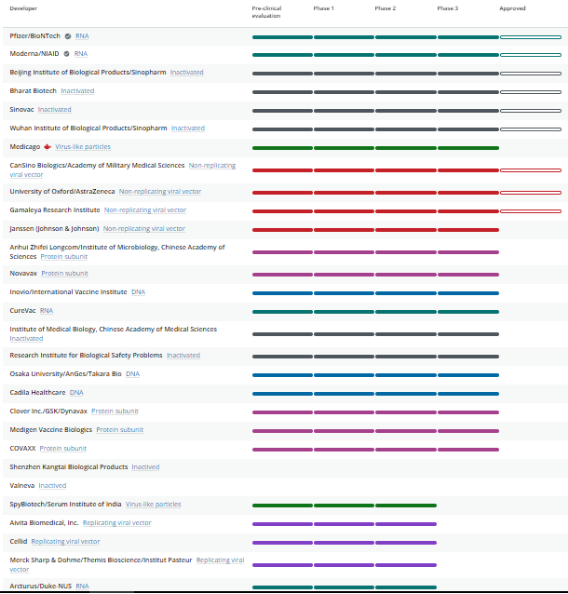Select the Gamaleya Research Institute name
568x594 pixels.
click(x=55, y=210)
